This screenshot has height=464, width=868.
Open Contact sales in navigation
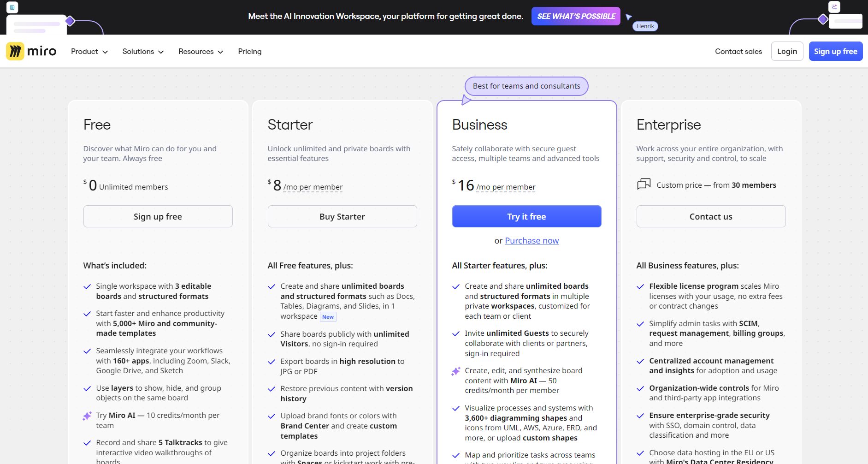tap(738, 52)
